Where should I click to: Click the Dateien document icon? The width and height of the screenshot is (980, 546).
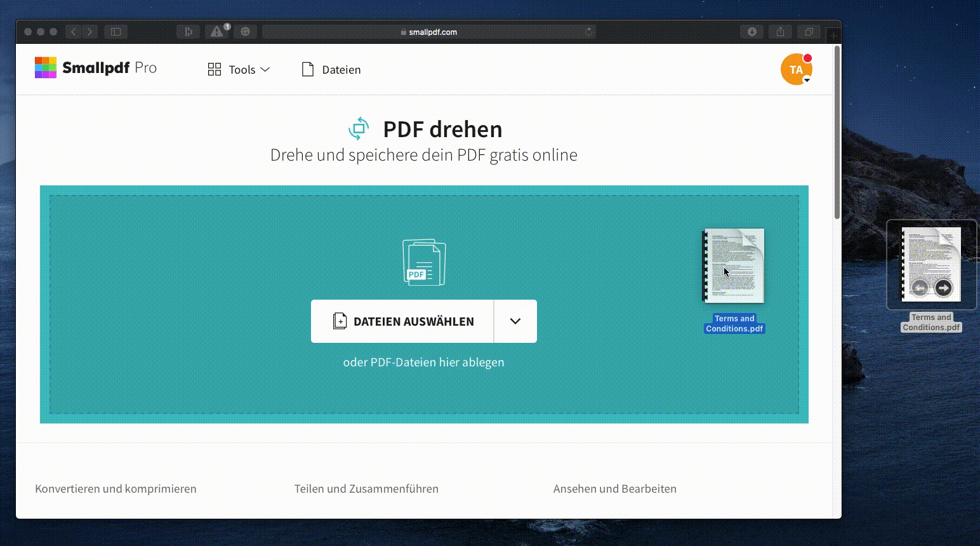[308, 69]
